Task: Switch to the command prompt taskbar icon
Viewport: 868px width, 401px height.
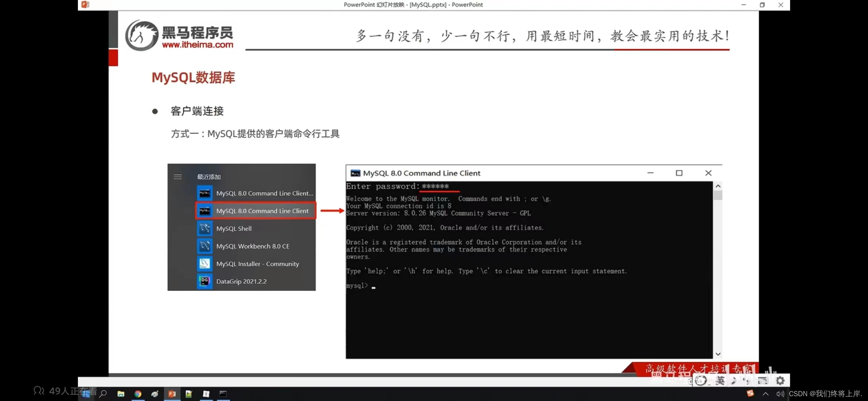Action: click(223, 394)
